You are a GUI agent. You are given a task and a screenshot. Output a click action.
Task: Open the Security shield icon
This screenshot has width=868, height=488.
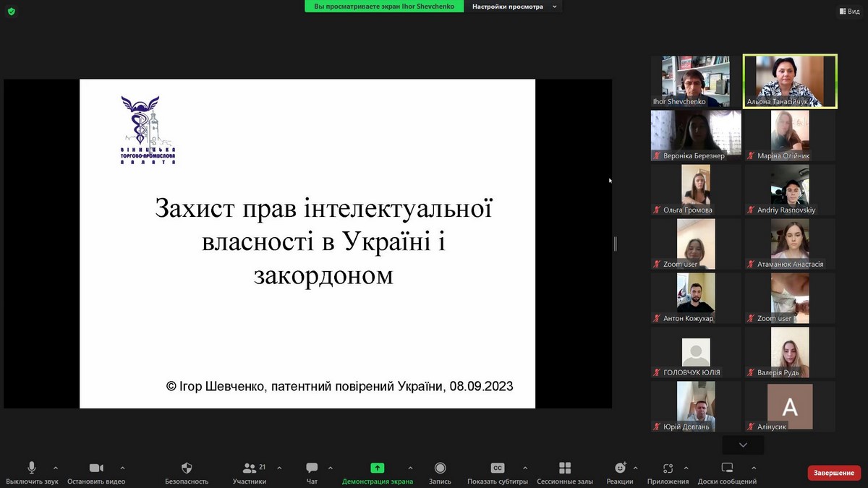(187, 468)
